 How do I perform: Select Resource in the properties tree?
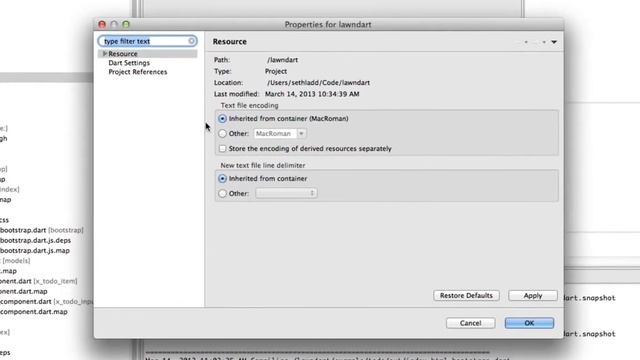click(123, 54)
